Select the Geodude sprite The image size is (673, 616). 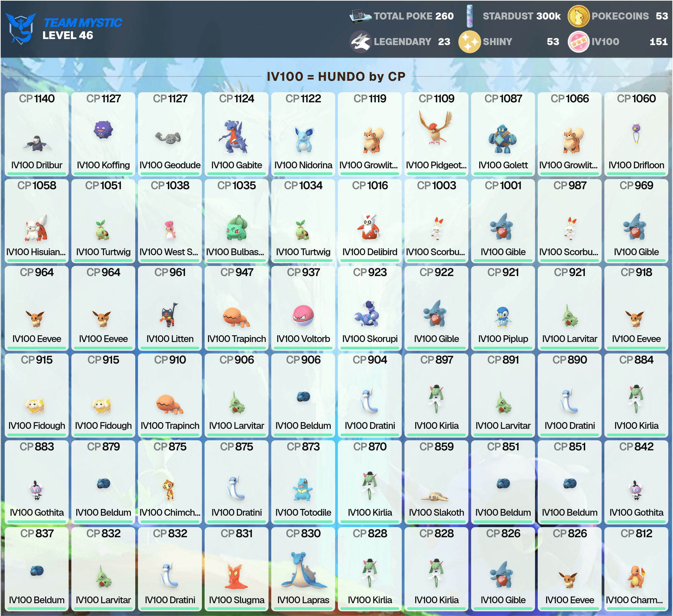tap(168, 137)
